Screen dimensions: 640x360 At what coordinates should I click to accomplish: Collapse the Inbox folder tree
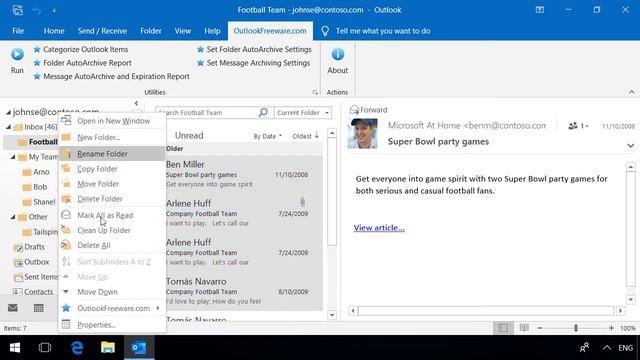pyautogui.click(x=8, y=127)
